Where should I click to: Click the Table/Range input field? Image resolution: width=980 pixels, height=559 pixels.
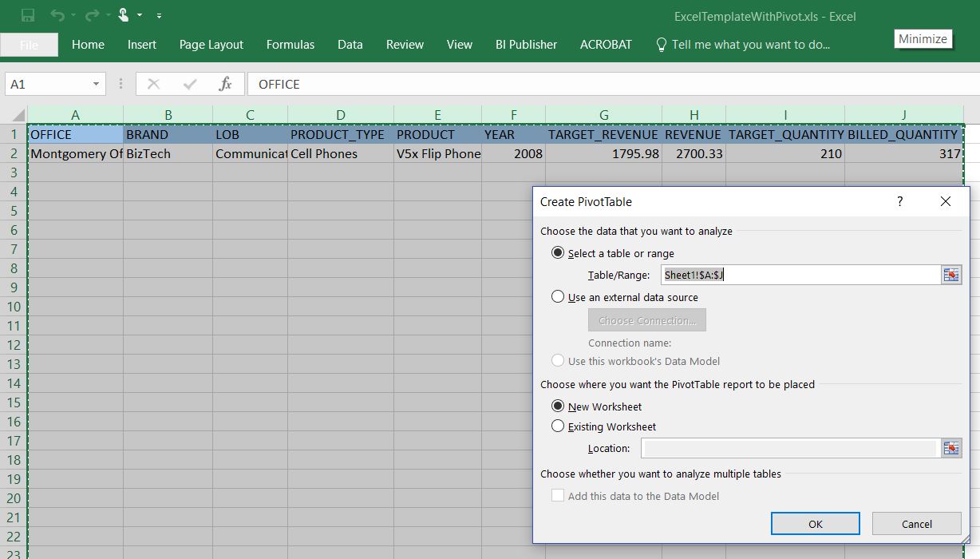tap(800, 275)
